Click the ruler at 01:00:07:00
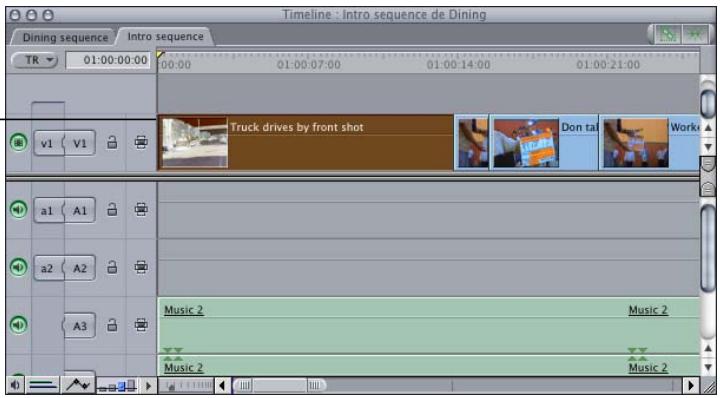Image resolution: width=720 pixels, height=398 pixels. tap(309, 65)
